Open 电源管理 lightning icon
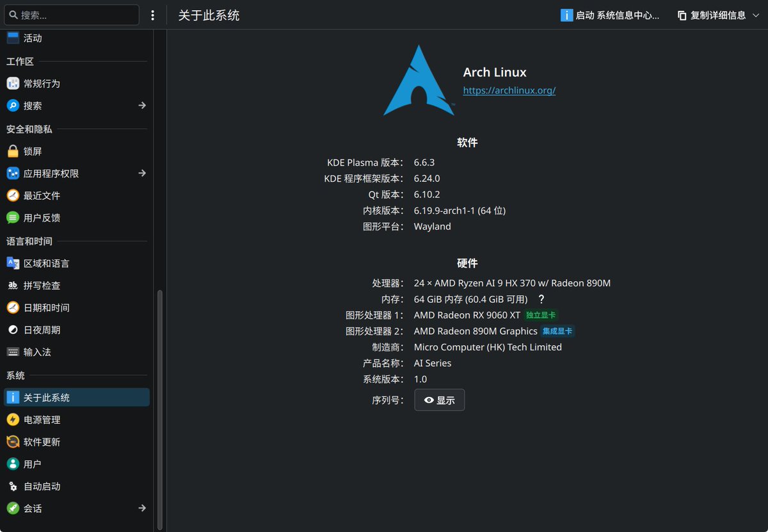This screenshot has height=532, width=768. (x=13, y=420)
